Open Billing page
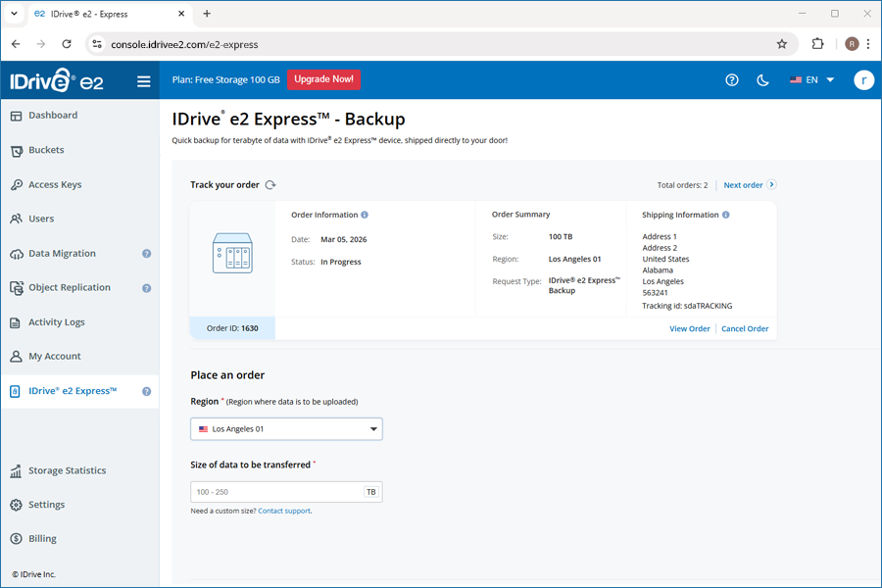 [x=42, y=539]
